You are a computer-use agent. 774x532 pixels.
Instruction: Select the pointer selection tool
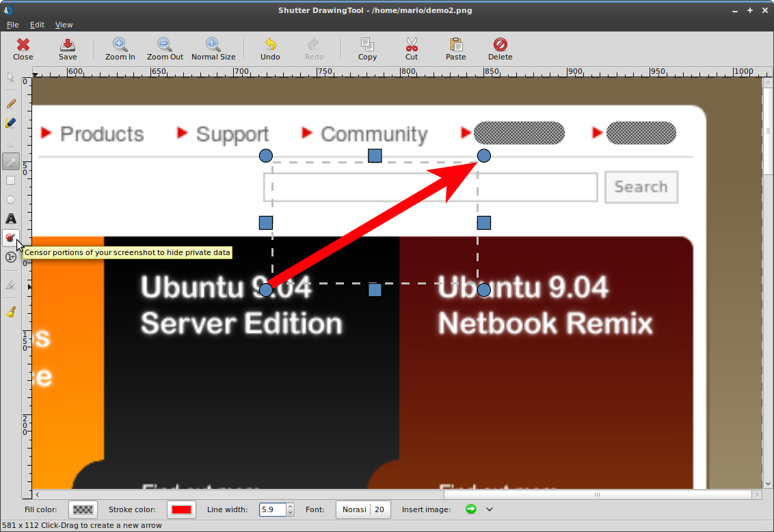(11, 77)
